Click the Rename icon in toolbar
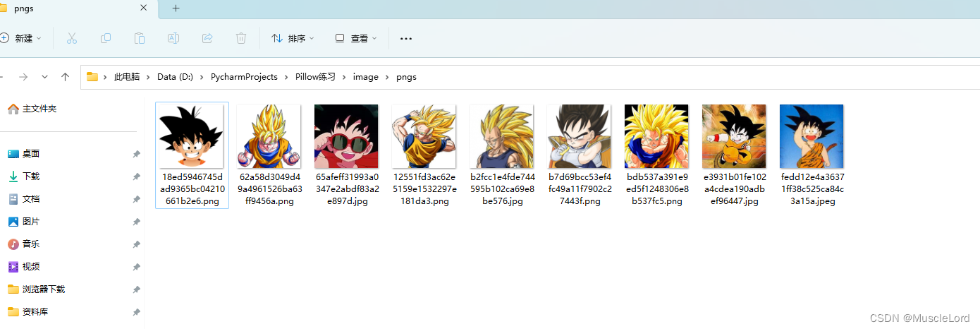The height and width of the screenshot is (329, 980). 173,38
